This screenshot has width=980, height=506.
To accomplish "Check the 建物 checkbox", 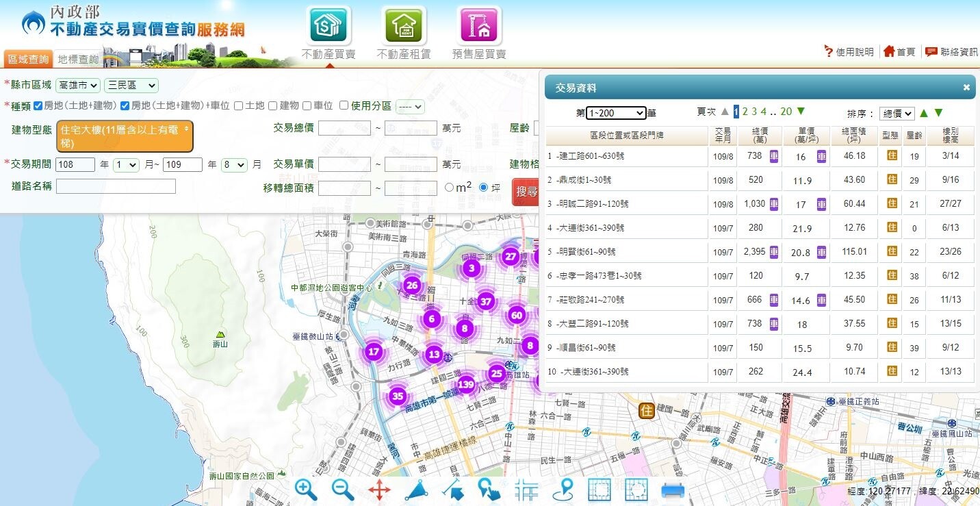I will pyautogui.click(x=272, y=105).
